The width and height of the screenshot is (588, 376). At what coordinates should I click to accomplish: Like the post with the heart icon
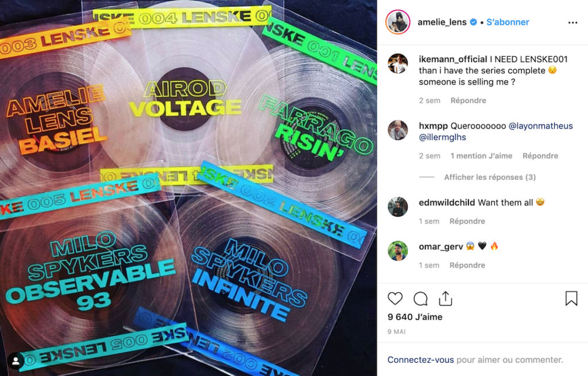(395, 299)
